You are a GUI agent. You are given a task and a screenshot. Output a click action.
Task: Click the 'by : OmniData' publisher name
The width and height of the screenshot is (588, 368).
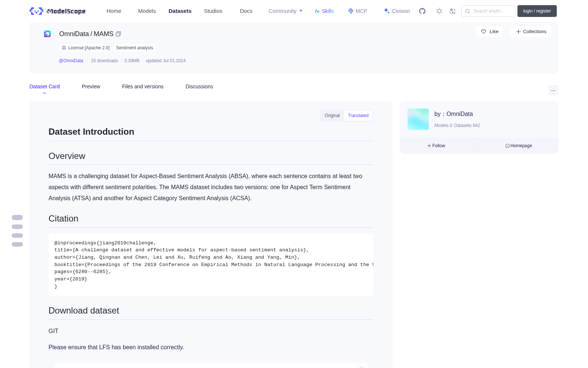(453, 114)
